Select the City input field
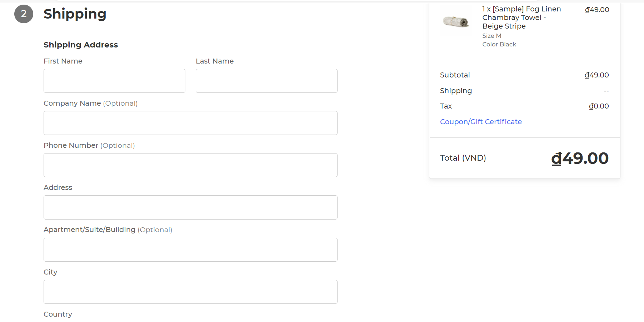 pyautogui.click(x=190, y=292)
